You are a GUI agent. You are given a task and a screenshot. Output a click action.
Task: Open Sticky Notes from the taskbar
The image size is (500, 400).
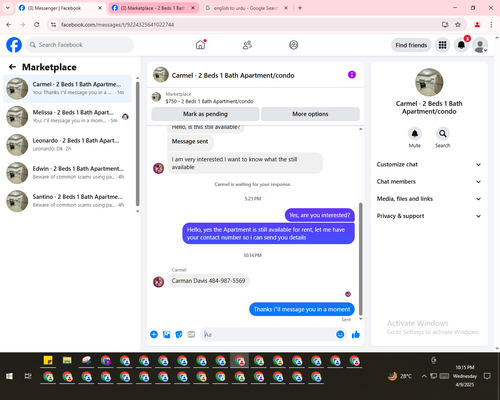(x=48, y=360)
